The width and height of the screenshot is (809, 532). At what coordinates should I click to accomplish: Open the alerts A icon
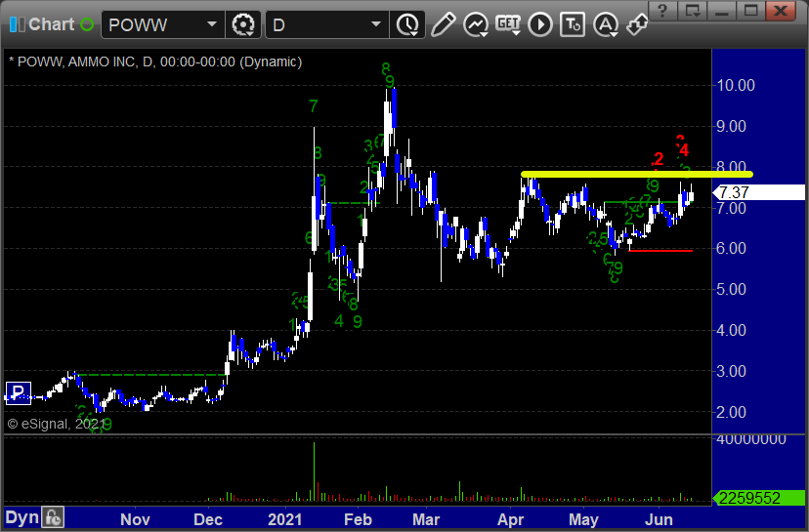605,24
